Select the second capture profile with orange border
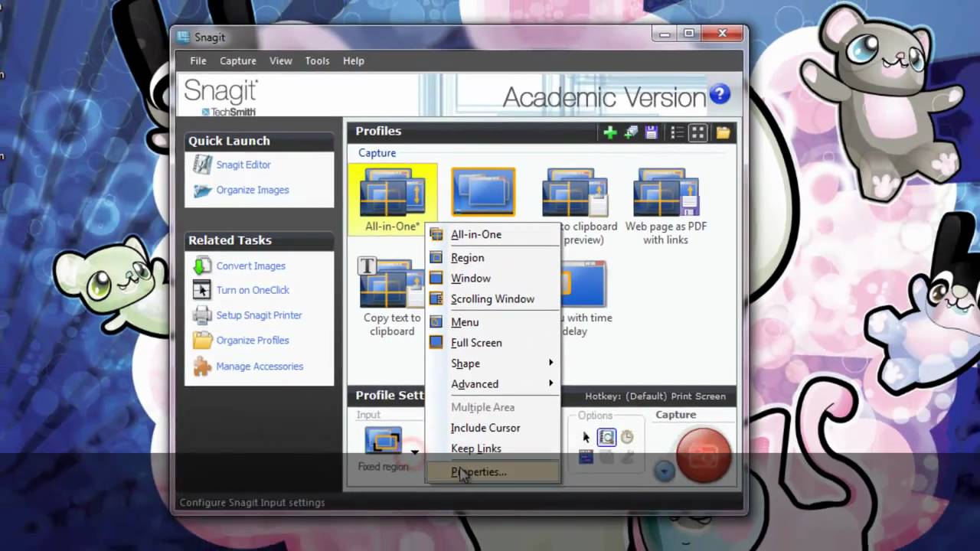This screenshot has height=551, width=980. [483, 192]
